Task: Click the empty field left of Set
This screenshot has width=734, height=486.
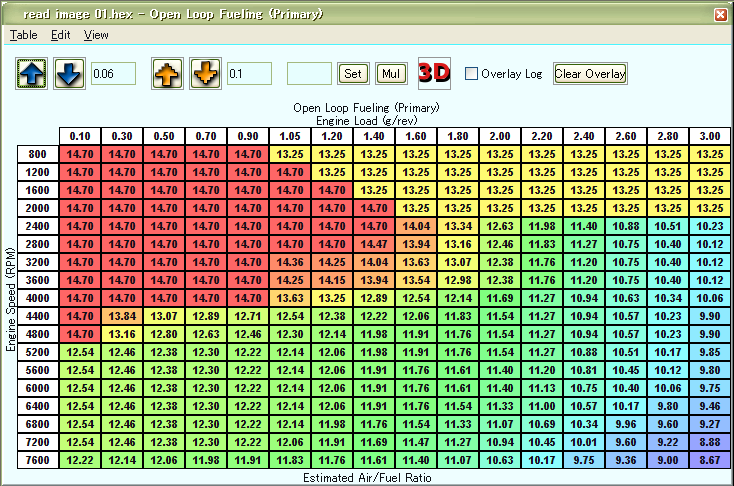Action: tap(309, 74)
